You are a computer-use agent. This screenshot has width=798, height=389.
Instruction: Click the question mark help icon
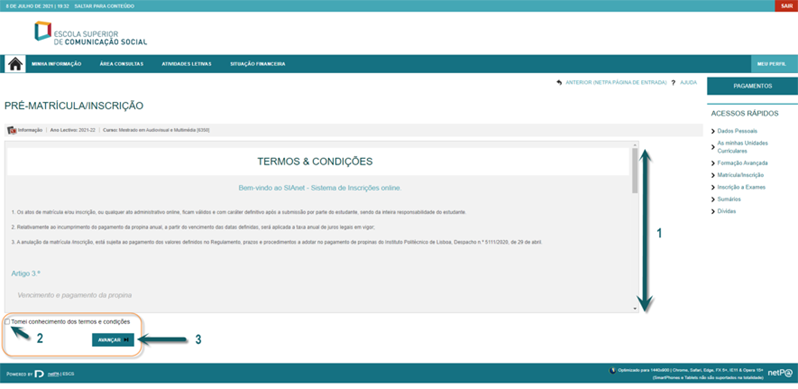[x=673, y=82]
